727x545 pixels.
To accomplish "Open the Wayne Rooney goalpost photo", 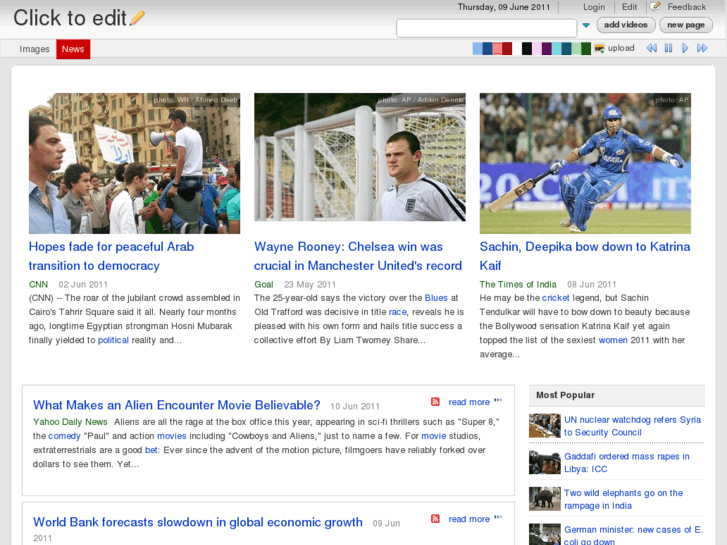I will 360,157.
